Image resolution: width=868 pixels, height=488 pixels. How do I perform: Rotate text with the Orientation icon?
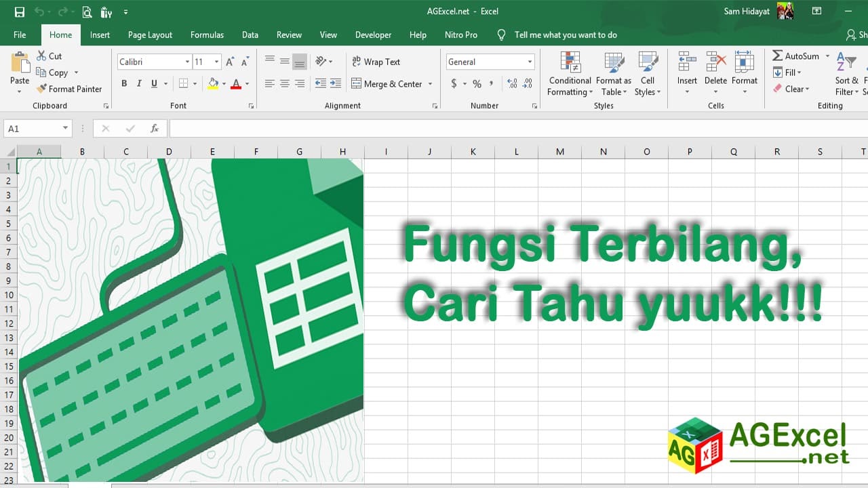[321, 62]
